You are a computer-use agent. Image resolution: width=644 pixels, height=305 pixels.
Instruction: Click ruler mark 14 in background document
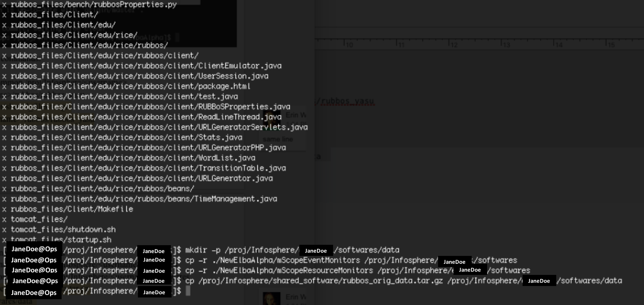pos(559,45)
